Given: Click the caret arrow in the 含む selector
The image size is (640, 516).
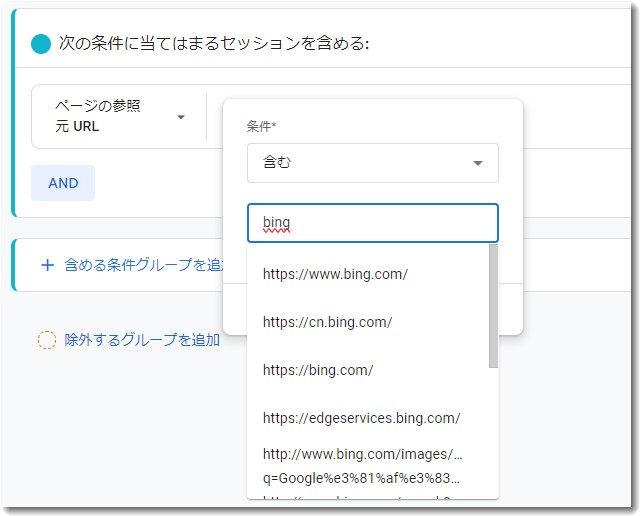Looking at the screenshot, I should coord(477,163).
